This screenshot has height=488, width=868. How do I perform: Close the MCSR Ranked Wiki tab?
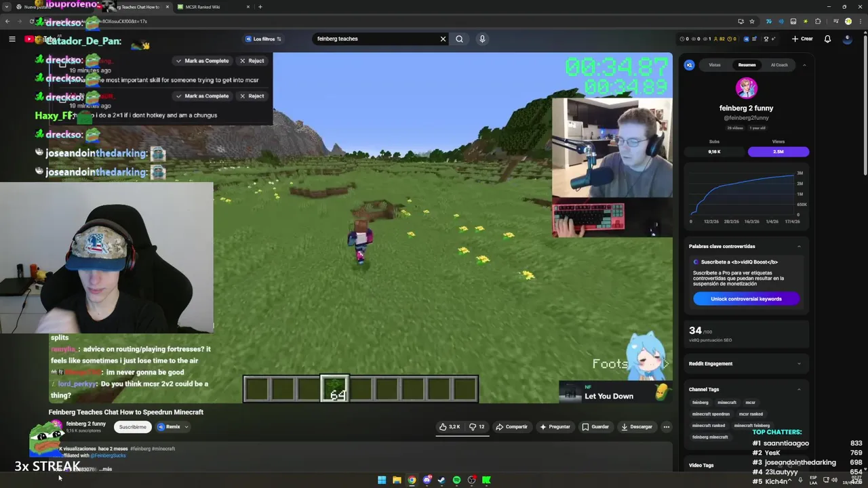point(248,7)
